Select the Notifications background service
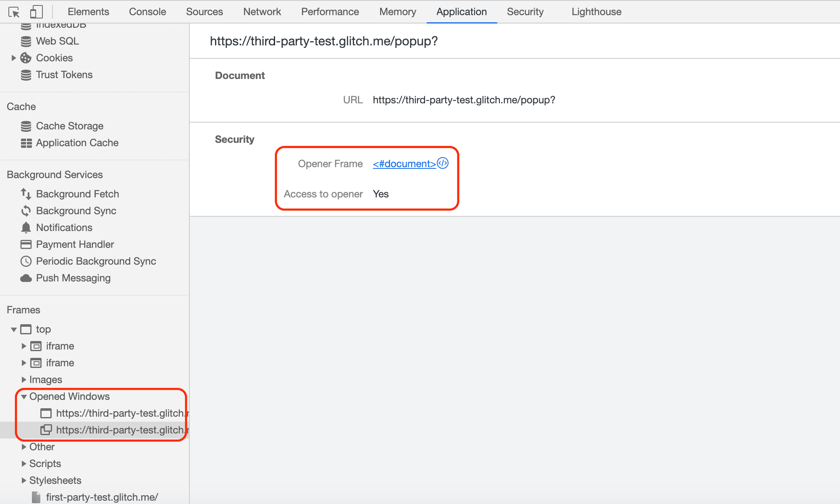The image size is (840, 504). (64, 228)
